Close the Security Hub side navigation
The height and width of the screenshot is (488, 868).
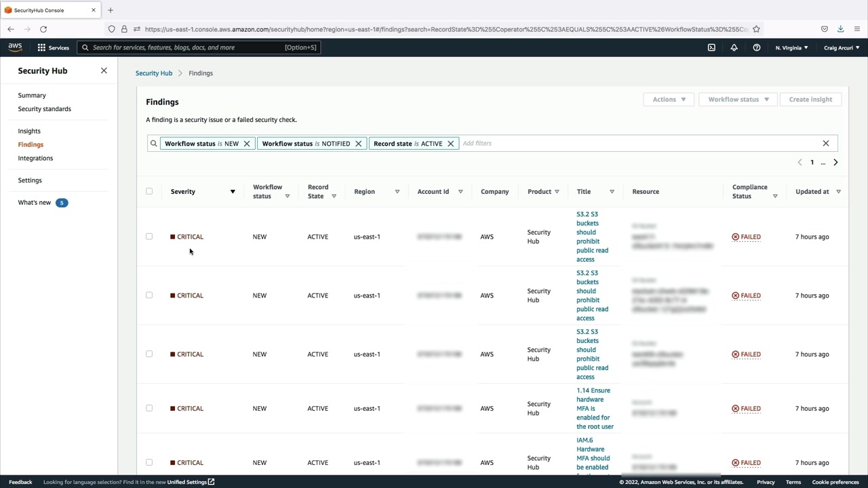[x=104, y=70]
